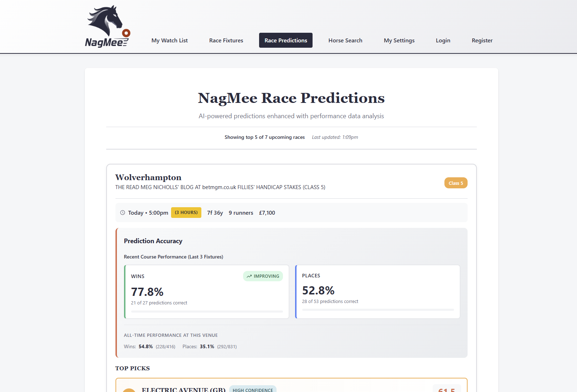Click the Class 5 badge

coord(455,183)
